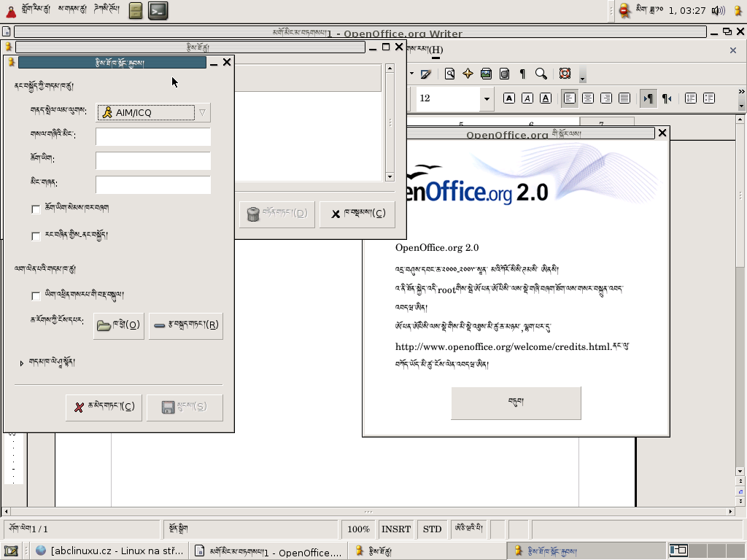The height and width of the screenshot is (560, 747).
Task: Close the OpenOffice.org about dialog
Action: point(662,133)
